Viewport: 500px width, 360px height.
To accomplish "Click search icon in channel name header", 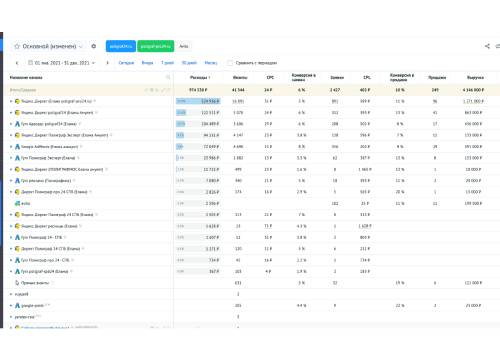I will tap(168, 77).
